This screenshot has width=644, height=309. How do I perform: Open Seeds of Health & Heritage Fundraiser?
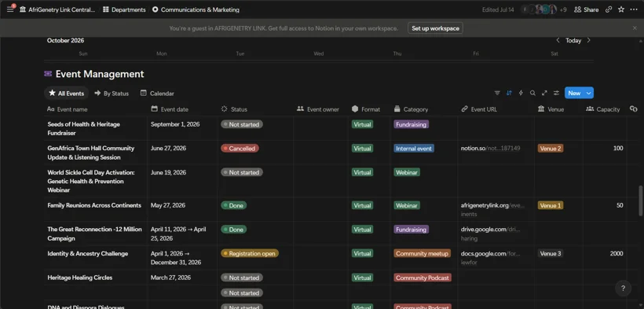point(84,128)
